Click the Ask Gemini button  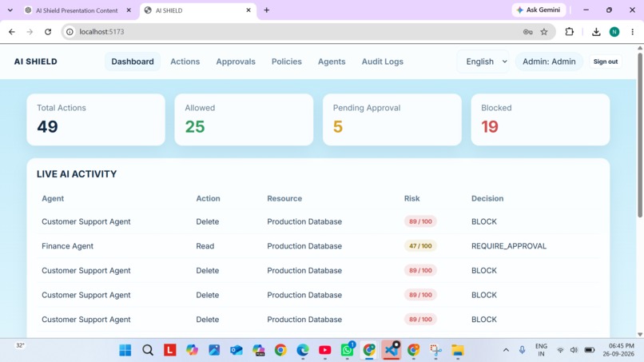(x=539, y=10)
